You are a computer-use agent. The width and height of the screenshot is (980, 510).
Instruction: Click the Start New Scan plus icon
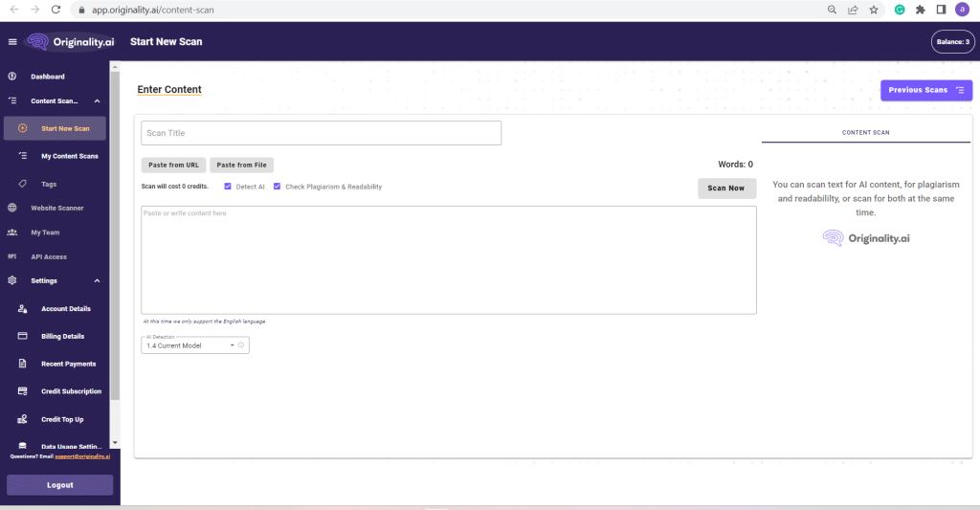(23, 128)
